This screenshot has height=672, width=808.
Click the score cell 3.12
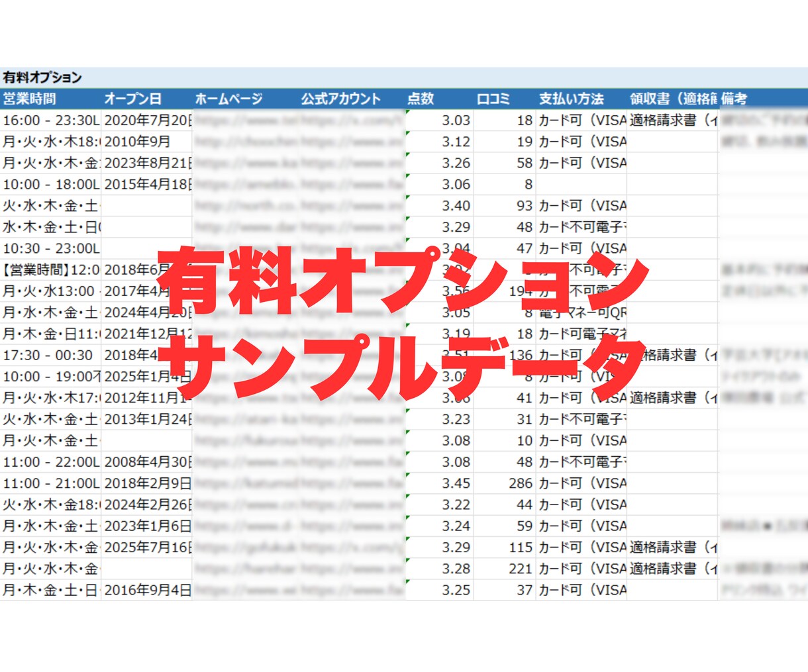click(x=439, y=142)
